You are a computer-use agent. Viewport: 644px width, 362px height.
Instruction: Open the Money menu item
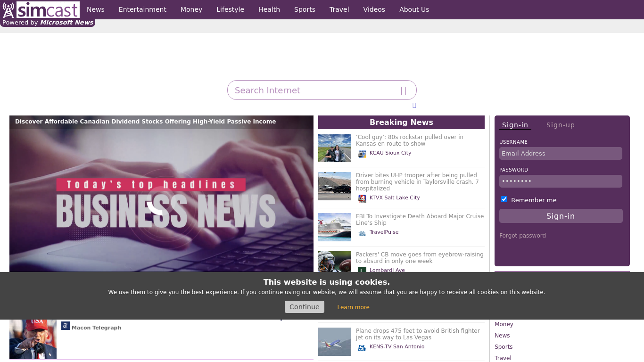[191, 9]
